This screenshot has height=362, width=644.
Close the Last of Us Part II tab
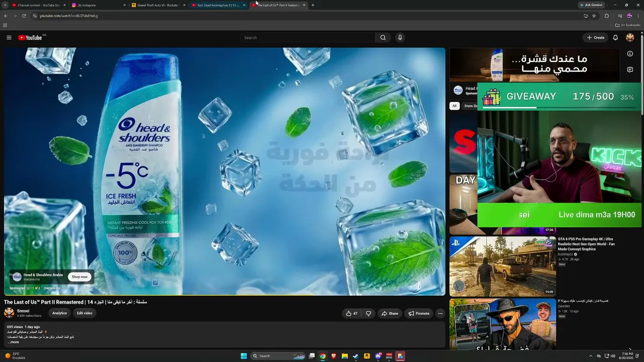coord(304,5)
